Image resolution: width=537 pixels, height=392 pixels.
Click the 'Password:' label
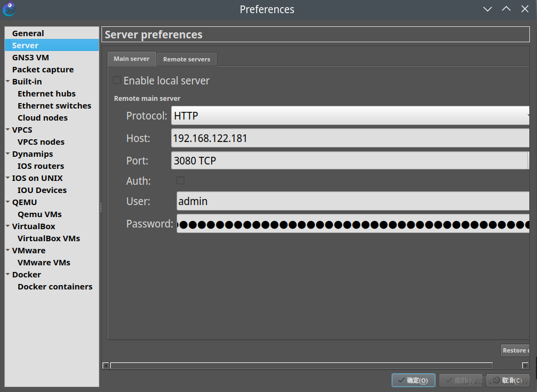[x=150, y=224]
